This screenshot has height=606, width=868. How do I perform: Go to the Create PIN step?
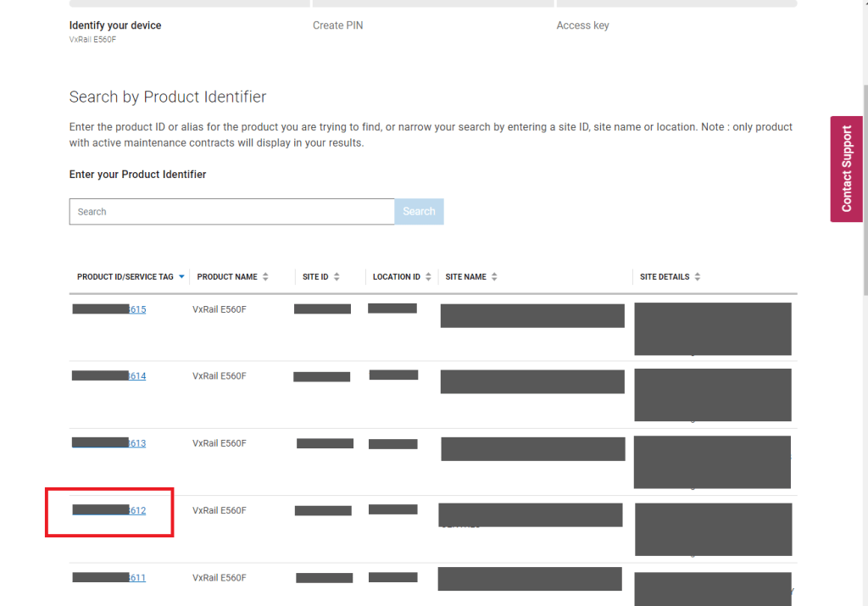pos(338,25)
